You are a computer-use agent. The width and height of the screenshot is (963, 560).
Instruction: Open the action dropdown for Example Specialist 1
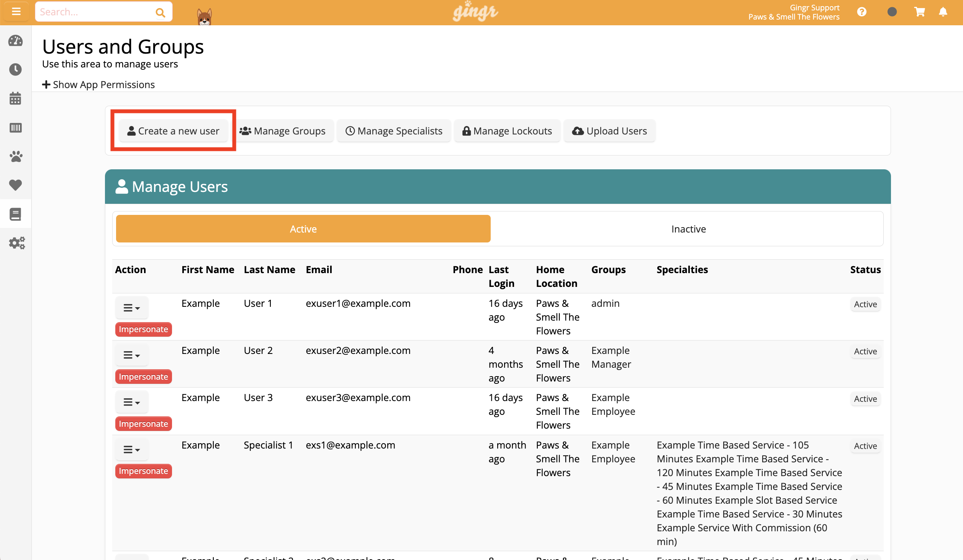tap(131, 449)
